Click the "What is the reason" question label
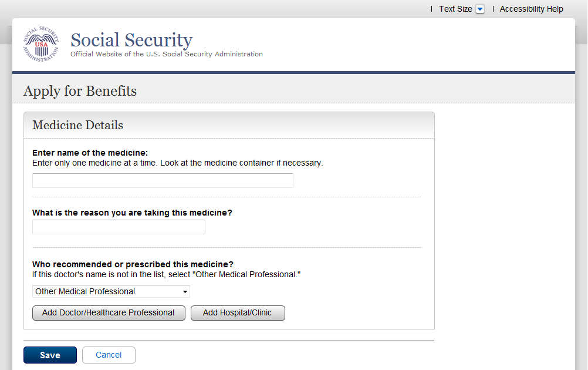 pyautogui.click(x=132, y=213)
